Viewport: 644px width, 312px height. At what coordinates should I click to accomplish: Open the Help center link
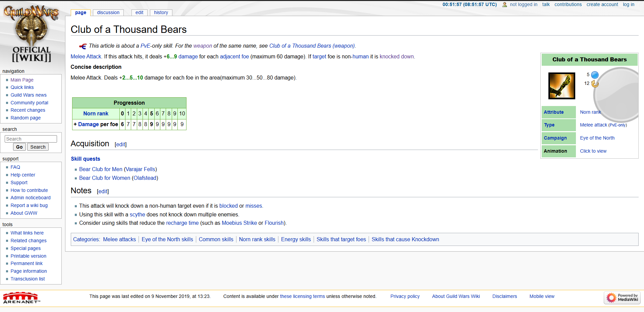(x=23, y=175)
